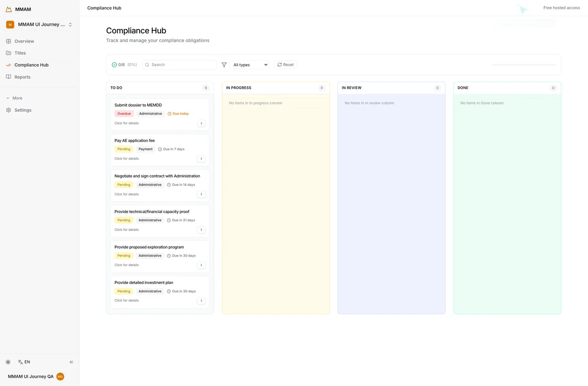Open Provide proposed exploration program card
The width and height of the screenshot is (588, 386).
(x=160, y=256)
